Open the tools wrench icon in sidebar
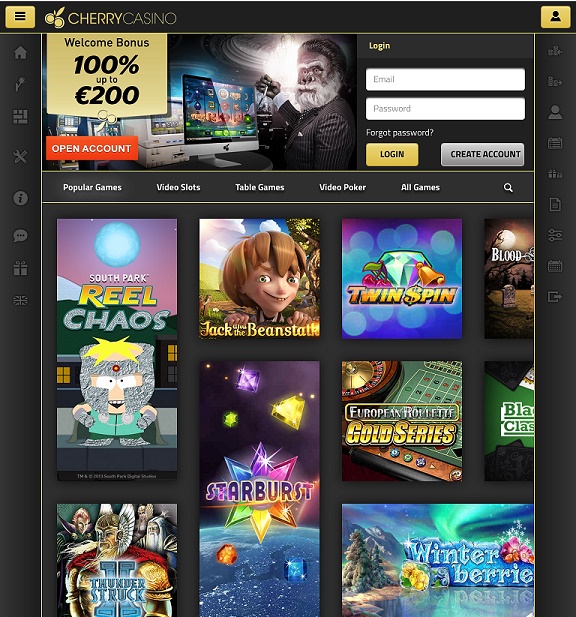576x617 pixels. (20, 157)
